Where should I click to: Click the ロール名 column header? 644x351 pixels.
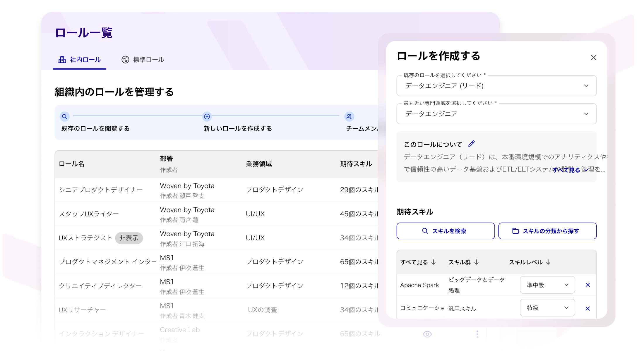[72, 164]
